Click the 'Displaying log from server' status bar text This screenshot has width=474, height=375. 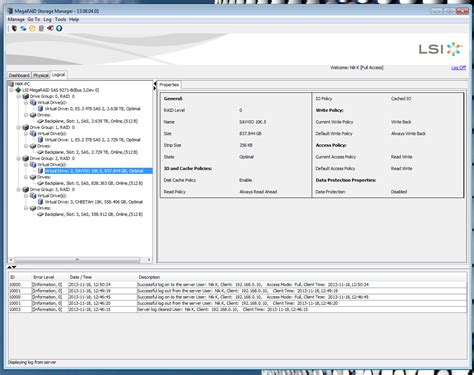coord(32,362)
